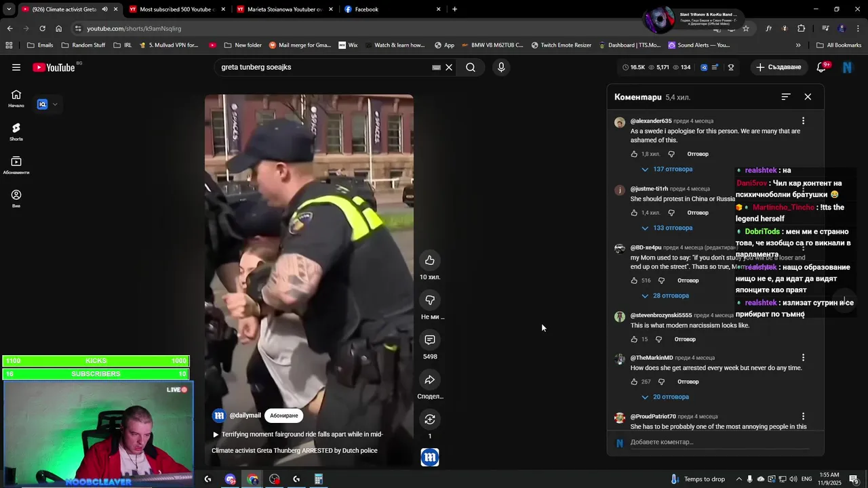This screenshot has width=868, height=488.
Task: Open Subscriptions (Абонаменти) in sidebar
Action: [x=16, y=165]
